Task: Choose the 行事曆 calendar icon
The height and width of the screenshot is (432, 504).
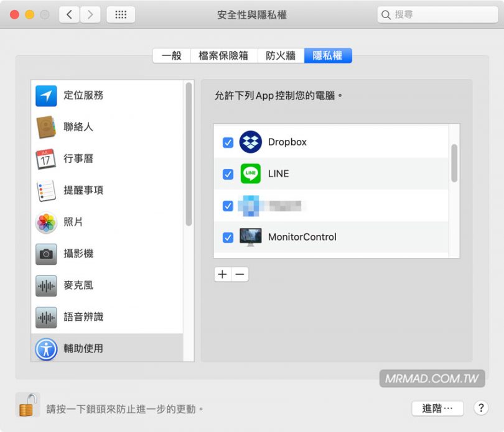Action: [45, 159]
